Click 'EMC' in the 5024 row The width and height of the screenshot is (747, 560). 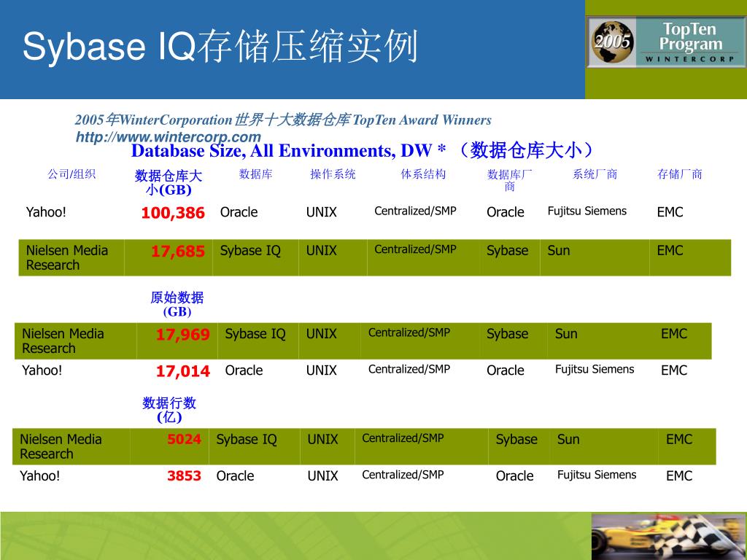(679, 440)
